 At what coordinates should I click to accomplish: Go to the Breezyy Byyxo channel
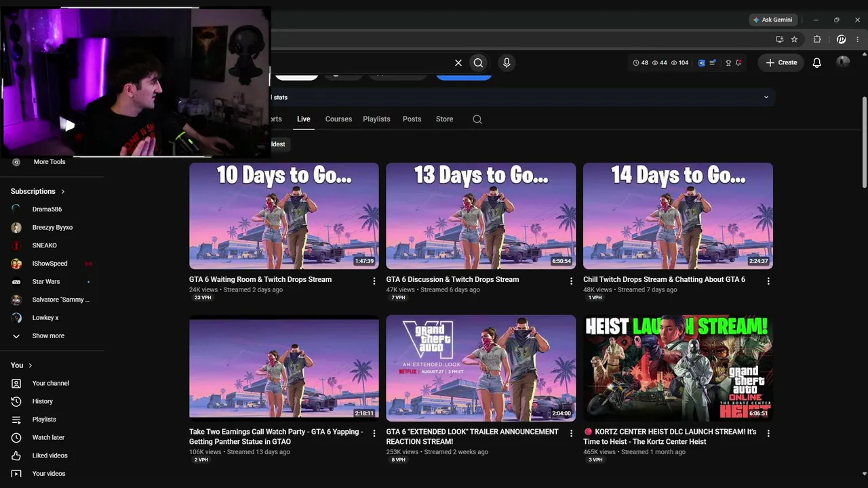52,228
